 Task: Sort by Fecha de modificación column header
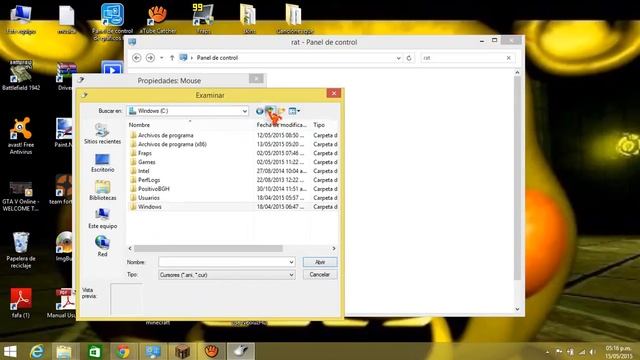(282, 125)
